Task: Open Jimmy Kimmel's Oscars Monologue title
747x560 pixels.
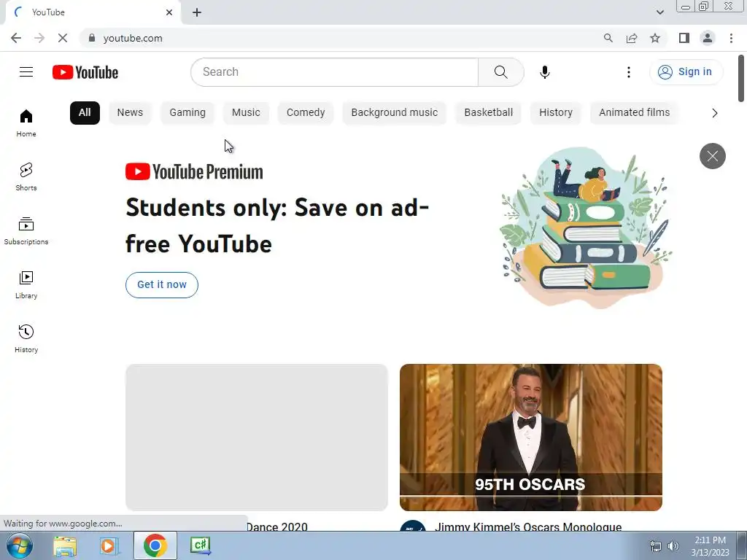Action: tap(528, 526)
